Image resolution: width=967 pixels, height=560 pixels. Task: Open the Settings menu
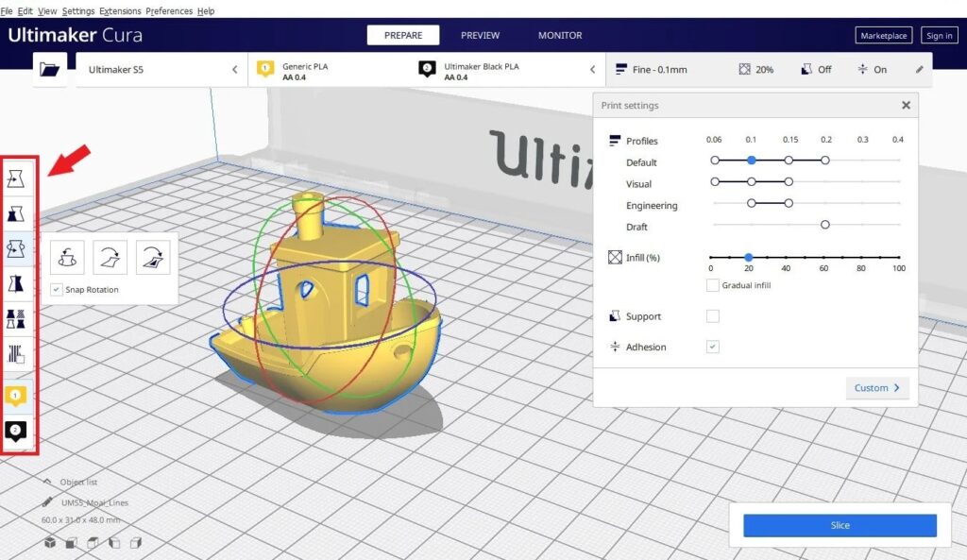(x=78, y=10)
